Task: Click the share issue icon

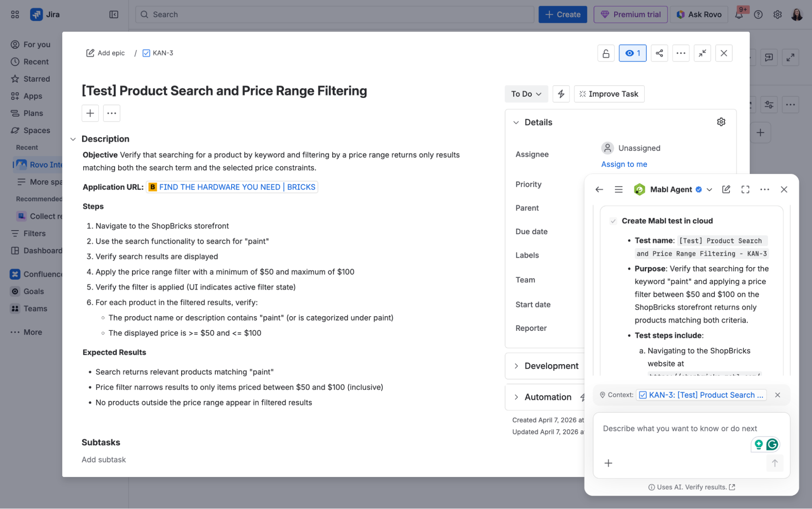Action: (659, 53)
